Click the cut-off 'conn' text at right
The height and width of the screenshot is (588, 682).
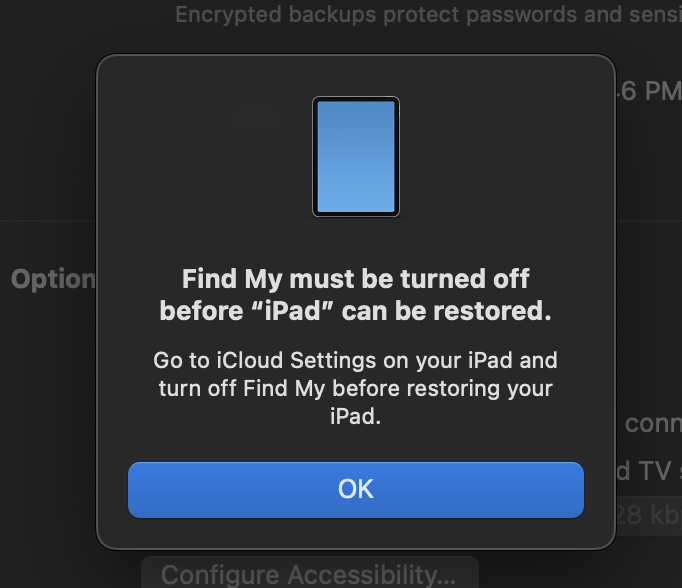click(x=652, y=423)
